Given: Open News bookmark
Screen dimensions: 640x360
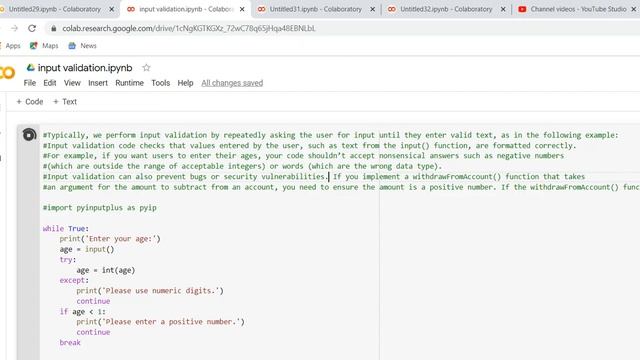Looking at the screenshot, I should click(82, 46).
